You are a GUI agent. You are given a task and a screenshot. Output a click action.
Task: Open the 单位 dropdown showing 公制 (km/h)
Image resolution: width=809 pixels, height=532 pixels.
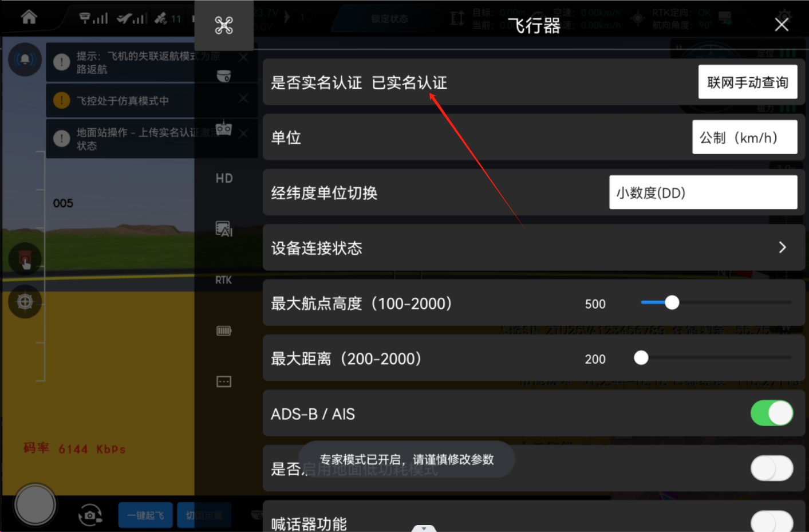pyautogui.click(x=744, y=137)
